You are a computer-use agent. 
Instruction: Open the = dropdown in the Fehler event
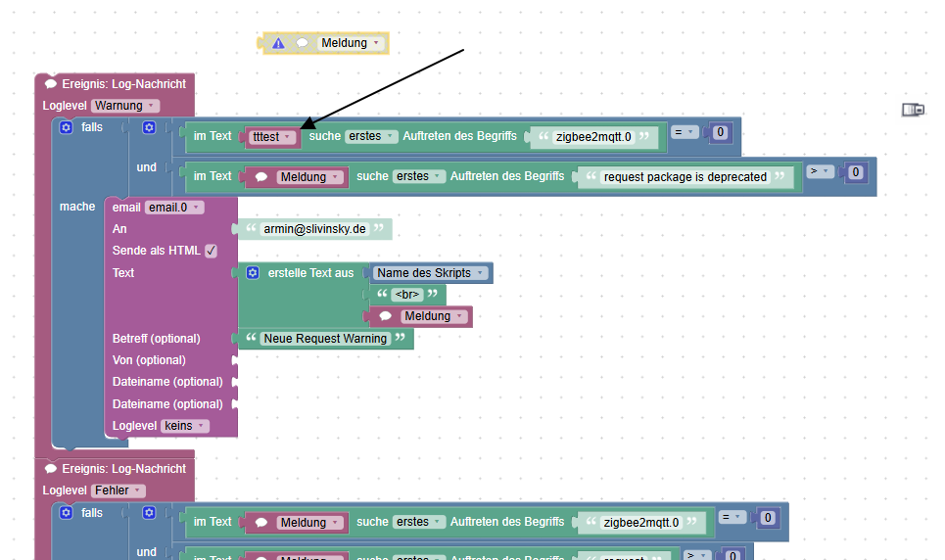pos(732,517)
